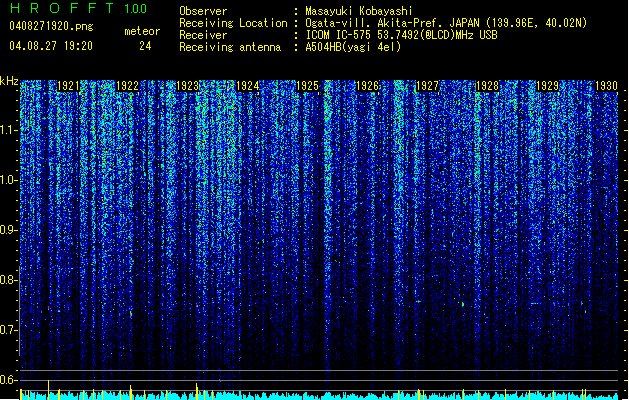The width and height of the screenshot is (629, 400).
Task: Click the 0.6 kHz axis tick label
Action: [9, 380]
